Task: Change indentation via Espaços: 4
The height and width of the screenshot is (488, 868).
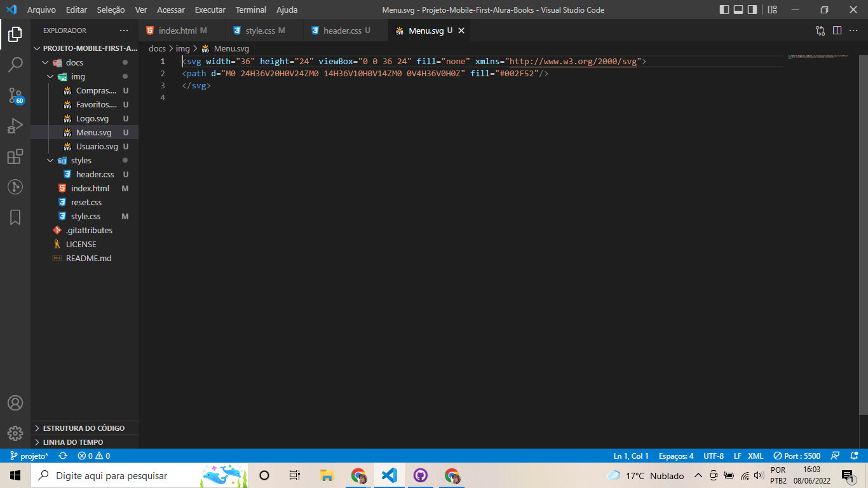Action: click(x=676, y=456)
